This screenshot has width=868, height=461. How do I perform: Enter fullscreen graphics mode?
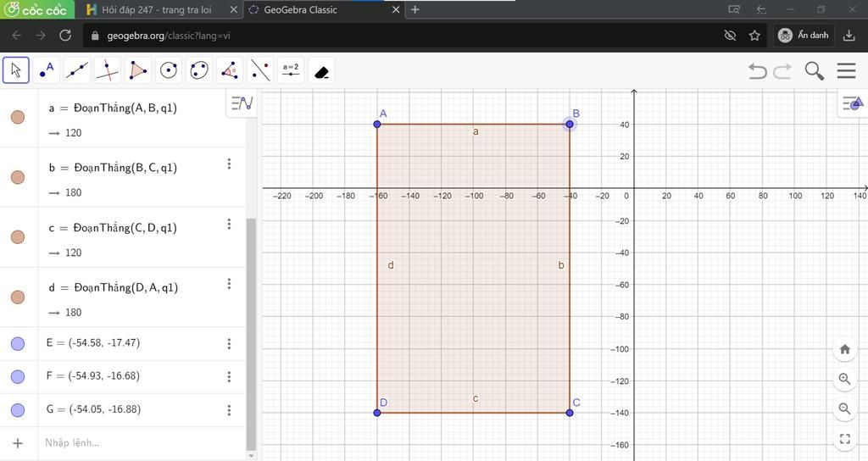coord(845,439)
